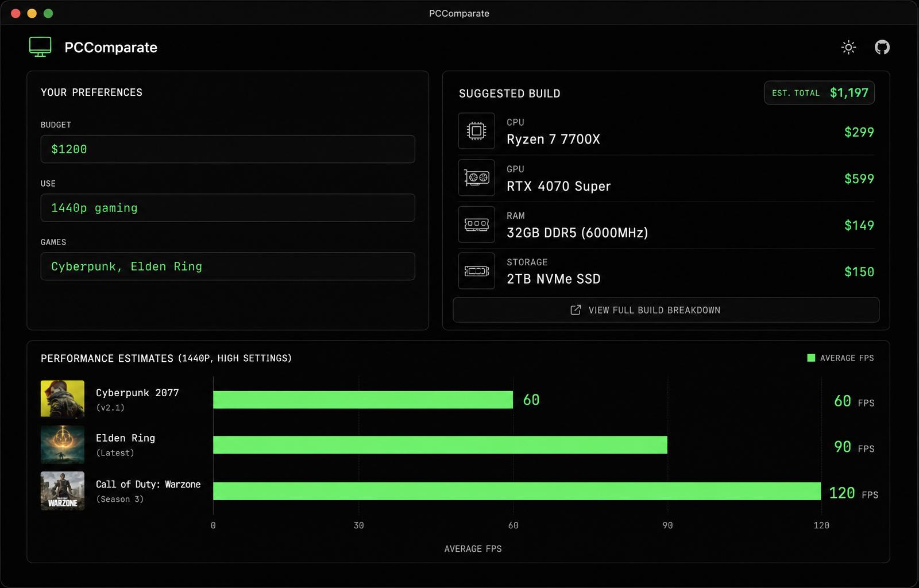Open the Elden Ring cover thumbnail
The width and height of the screenshot is (919, 588).
click(x=63, y=444)
